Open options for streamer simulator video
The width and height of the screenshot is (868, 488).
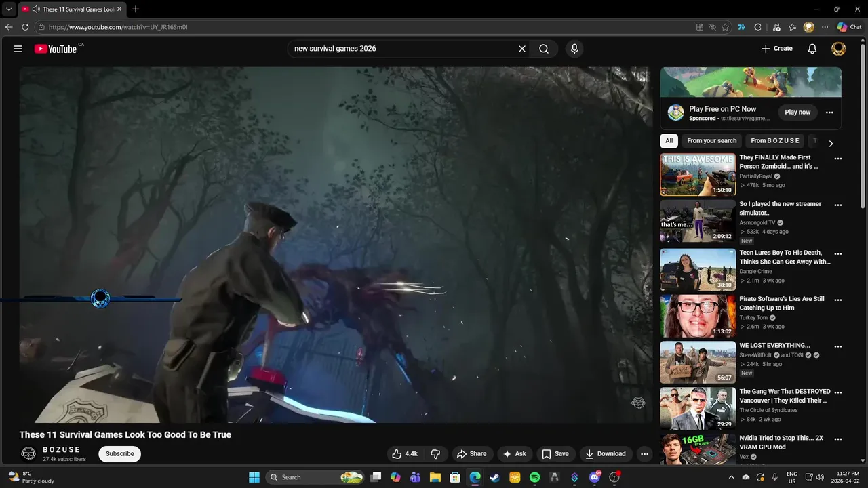click(x=838, y=205)
